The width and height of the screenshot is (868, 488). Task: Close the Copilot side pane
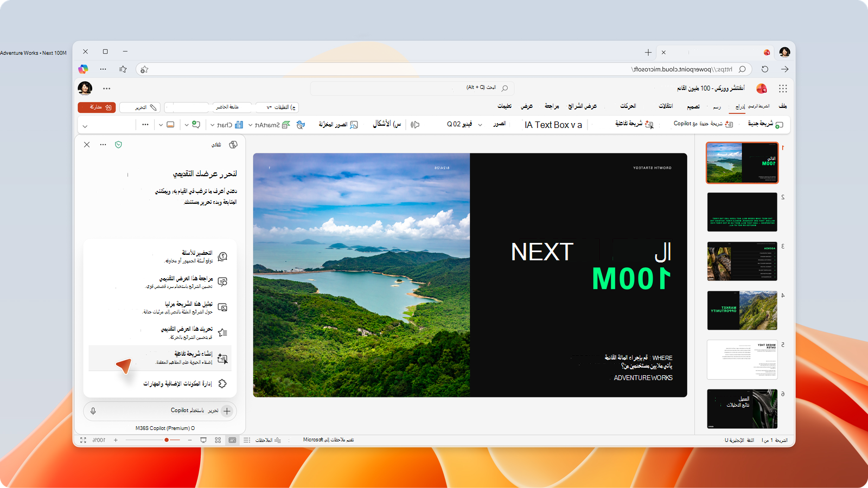[87, 145]
